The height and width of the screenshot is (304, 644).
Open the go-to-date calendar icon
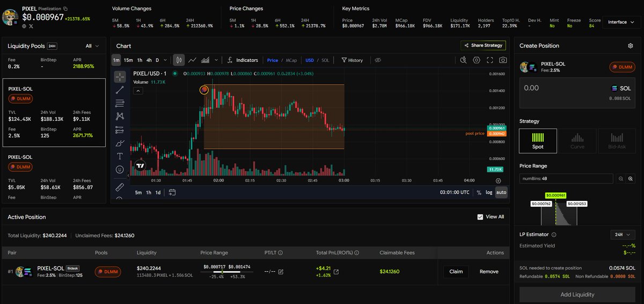point(172,192)
